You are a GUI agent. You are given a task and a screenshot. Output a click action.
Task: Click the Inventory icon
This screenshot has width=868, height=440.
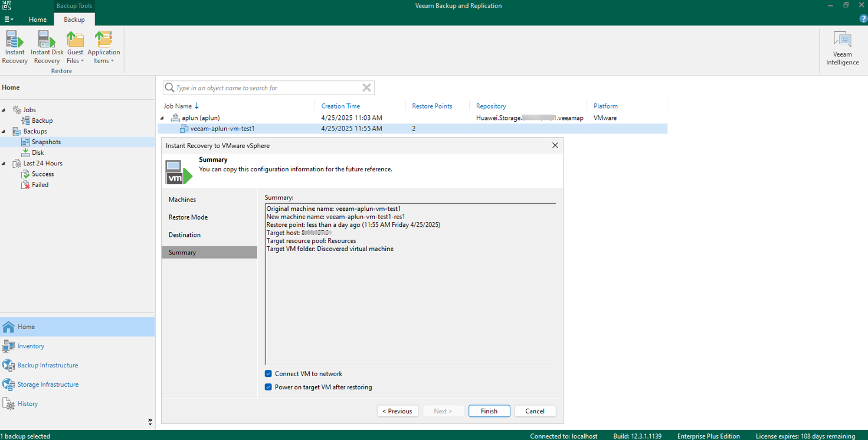pyautogui.click(x=8, y=346)
